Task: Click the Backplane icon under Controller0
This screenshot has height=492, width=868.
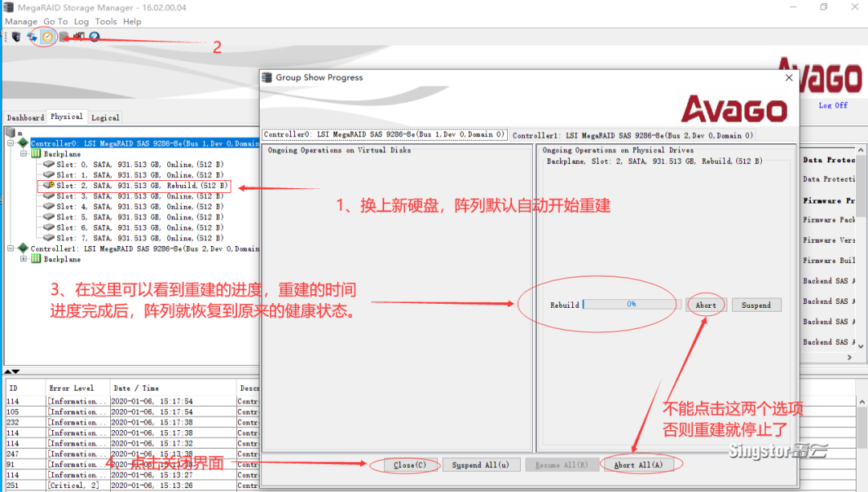Action: pos(36,154)
